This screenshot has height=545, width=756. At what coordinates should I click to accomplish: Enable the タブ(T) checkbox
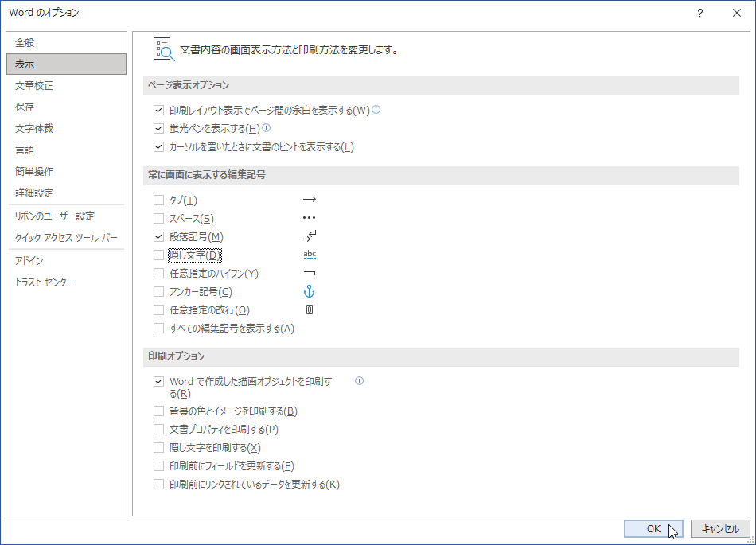[x=158, y=200]
